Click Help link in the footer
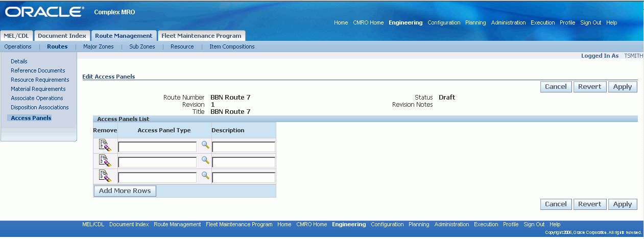This screenshot has height=239, width=644. (x=555, y=224)
